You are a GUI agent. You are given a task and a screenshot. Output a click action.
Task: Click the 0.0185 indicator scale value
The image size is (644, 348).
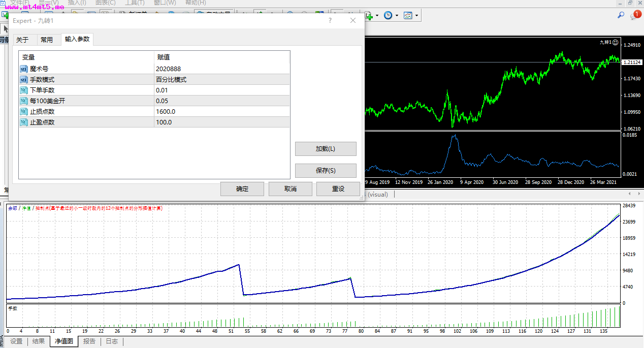click(x=630, y=135)
